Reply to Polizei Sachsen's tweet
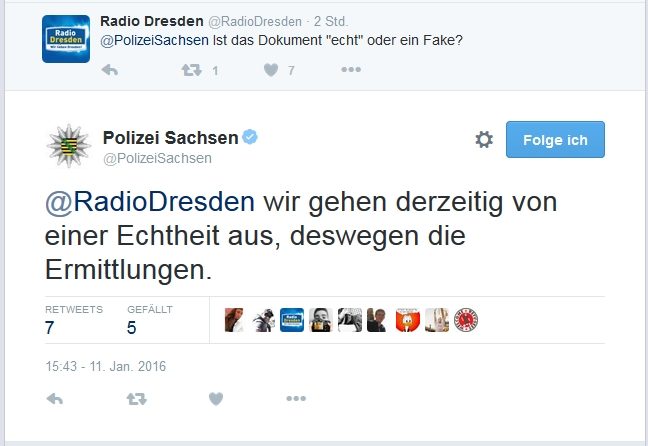The height and width of the screenshot is (446, 648). point(55,399)
